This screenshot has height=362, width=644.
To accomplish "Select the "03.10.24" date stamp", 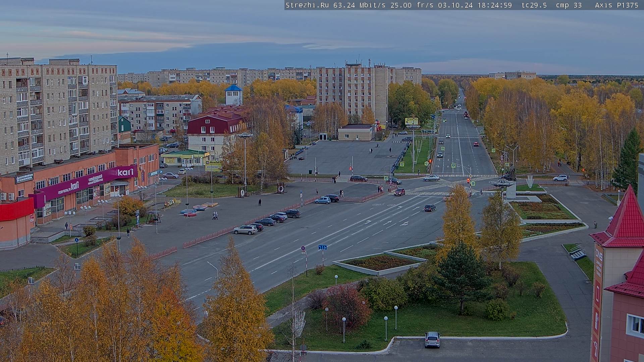I will click(455, 5).
